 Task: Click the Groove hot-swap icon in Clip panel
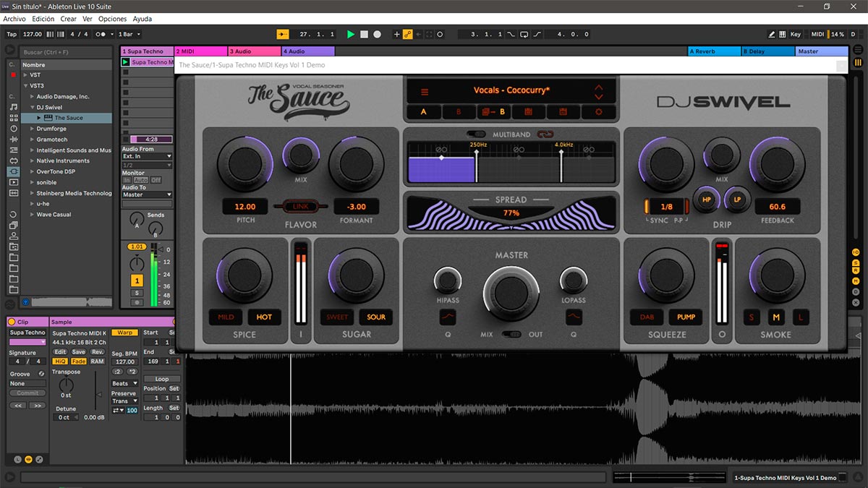point(41,374)
